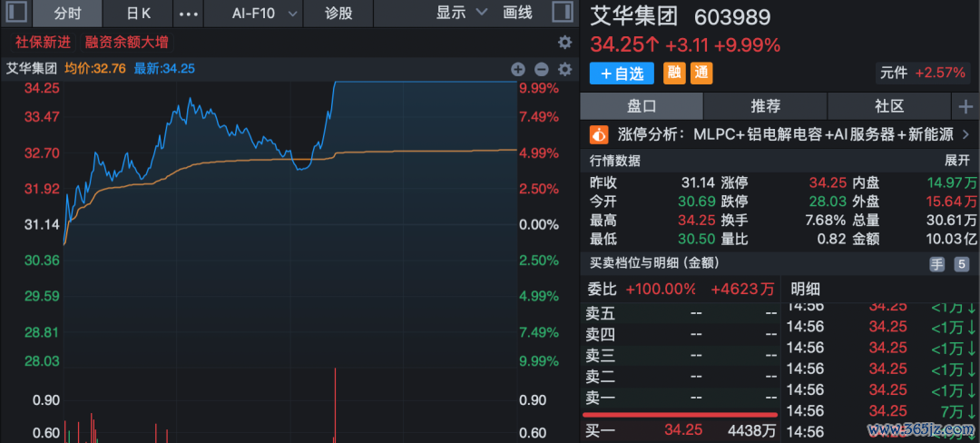The width and height of the screenshot is (980, 443).
Task: Click the 融资余额大增 tag
Action: [x=127, y=43]
